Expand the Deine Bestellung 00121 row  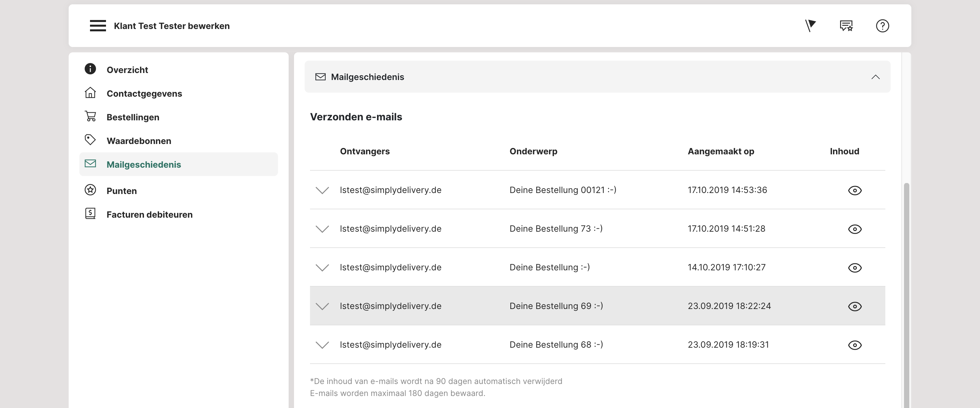pos(322,190)
